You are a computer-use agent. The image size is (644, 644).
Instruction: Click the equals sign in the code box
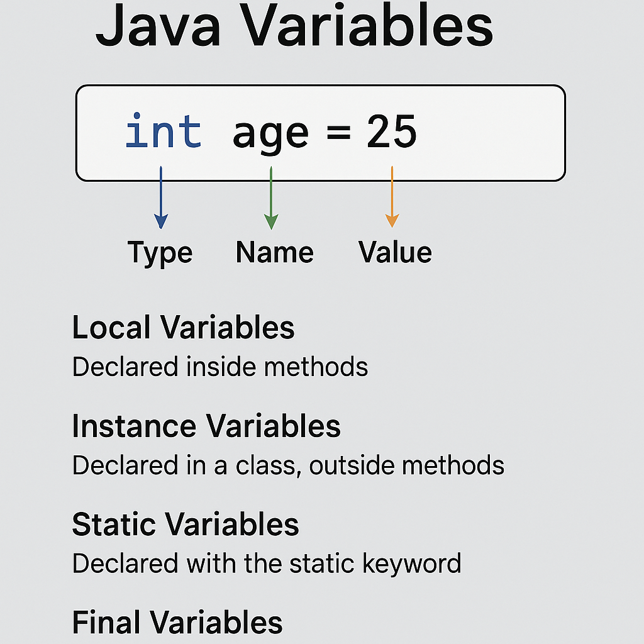(339, 133)
